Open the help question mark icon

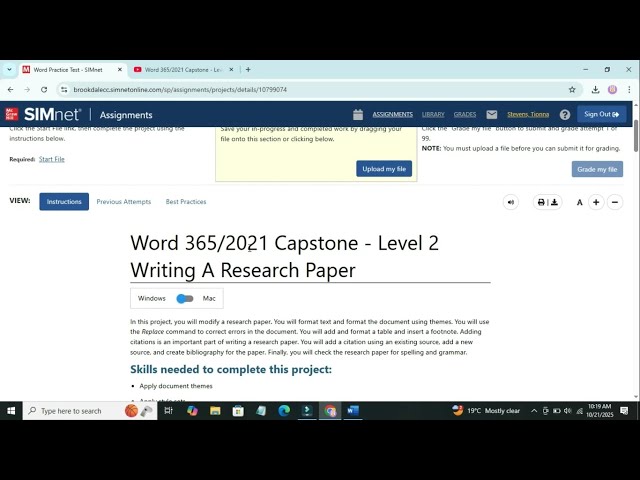[x=565, y=115]
